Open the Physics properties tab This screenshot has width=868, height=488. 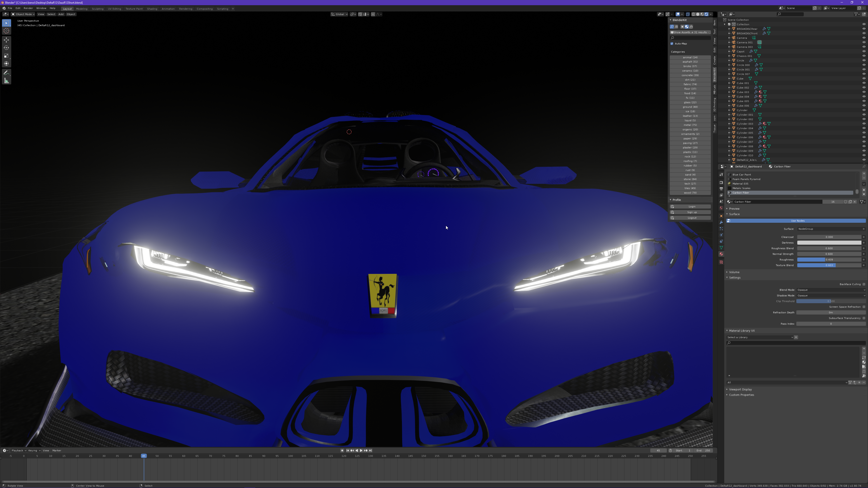click(x=721, y=235)
